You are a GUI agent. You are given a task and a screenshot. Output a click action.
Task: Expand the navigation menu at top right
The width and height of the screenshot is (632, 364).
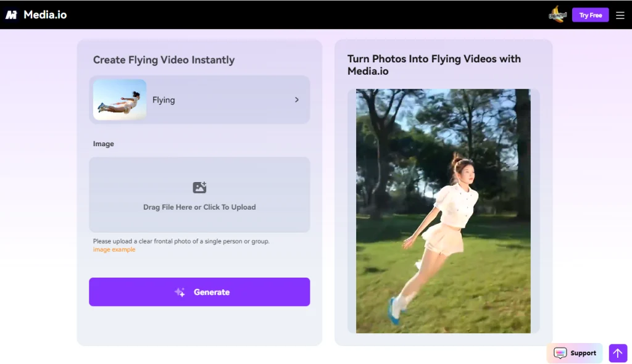pos(620,15)
